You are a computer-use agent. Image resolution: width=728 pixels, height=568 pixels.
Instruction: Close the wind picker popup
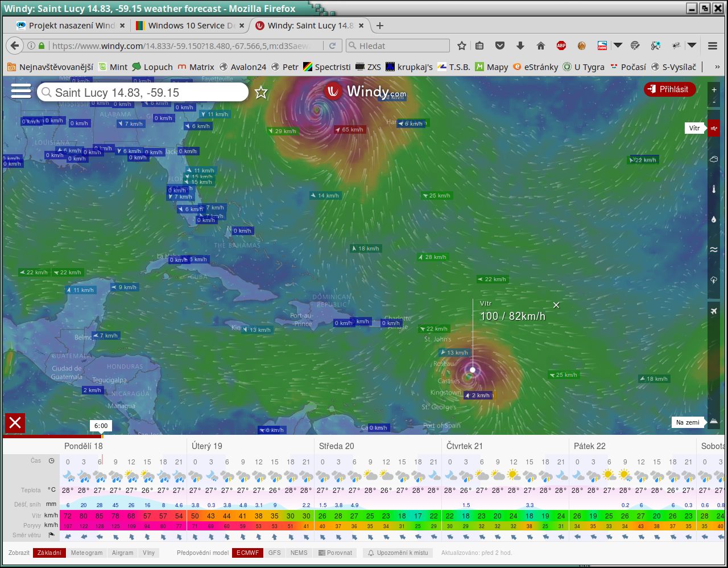click(x=556, y=305)
